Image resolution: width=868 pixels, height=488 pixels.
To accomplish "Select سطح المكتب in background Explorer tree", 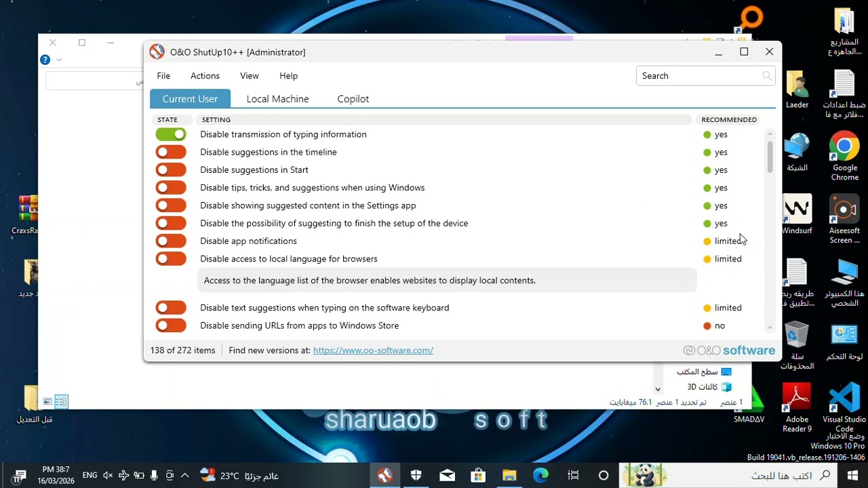I will [705, 372].
